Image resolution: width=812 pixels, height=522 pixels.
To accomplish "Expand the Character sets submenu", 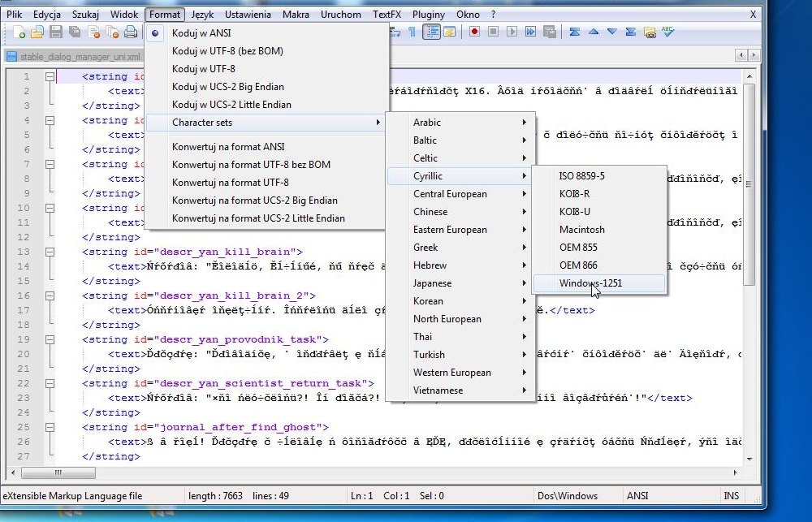I will click(x=266, y=123).
